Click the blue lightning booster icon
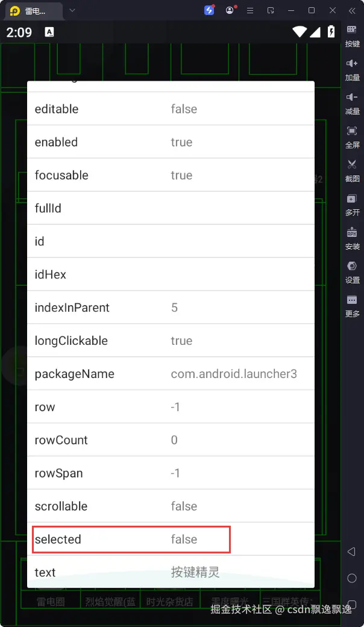Image resolution: width=364 pixels, height=627 pixels. point(209,10)
